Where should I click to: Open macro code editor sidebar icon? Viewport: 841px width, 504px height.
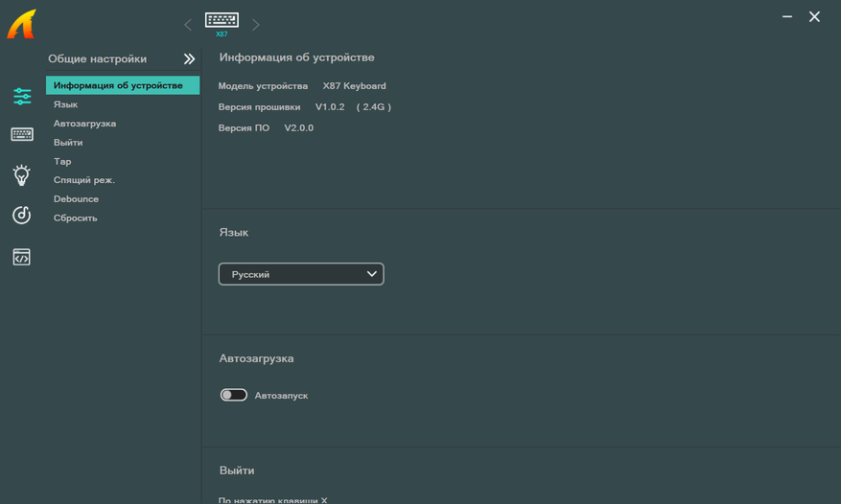click(x=22, y=257)
